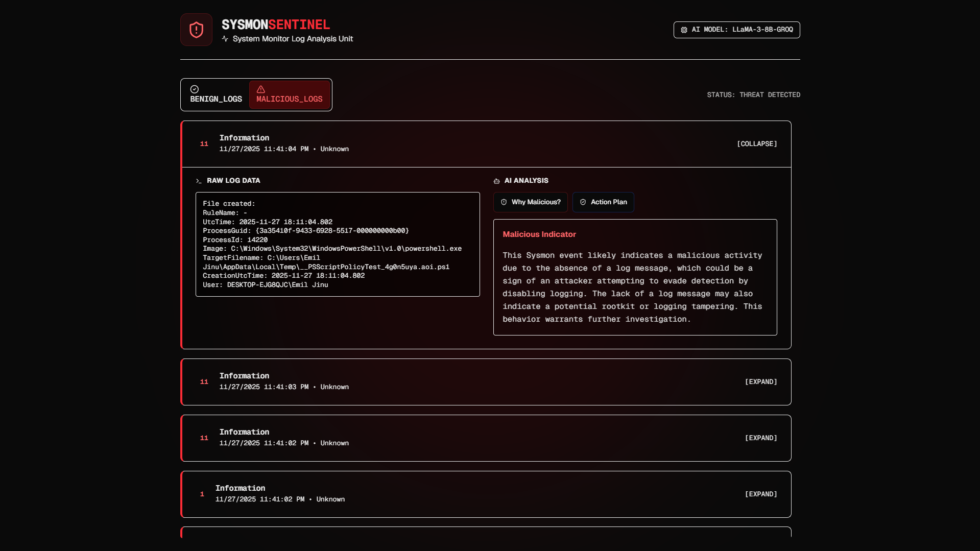
Task: Click the warning triangle icon on MALICIOUS_LOGS
Action: coord(261,89)
